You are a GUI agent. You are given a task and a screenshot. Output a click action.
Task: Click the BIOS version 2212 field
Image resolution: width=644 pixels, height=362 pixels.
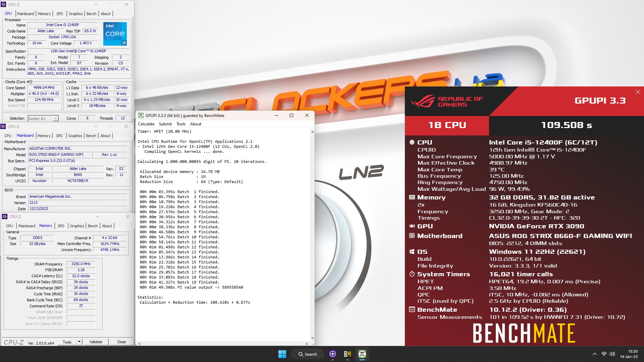coord(78,203)
